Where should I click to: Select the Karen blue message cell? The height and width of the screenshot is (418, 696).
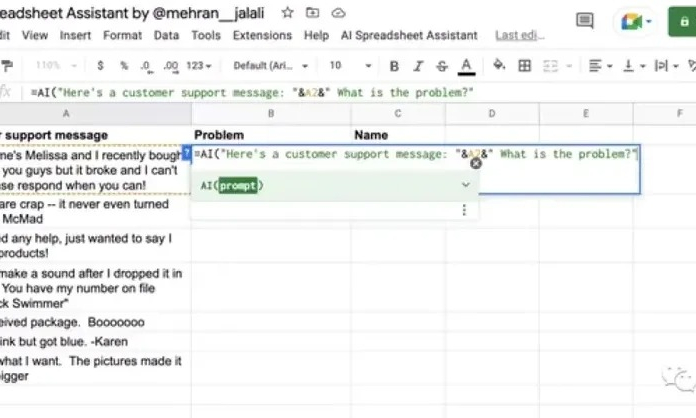95,342
